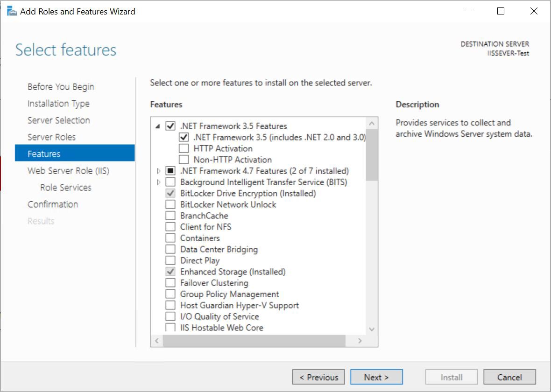Open the Server Selection step
Viewport: 551px width, 392px height.
[59, 120]
